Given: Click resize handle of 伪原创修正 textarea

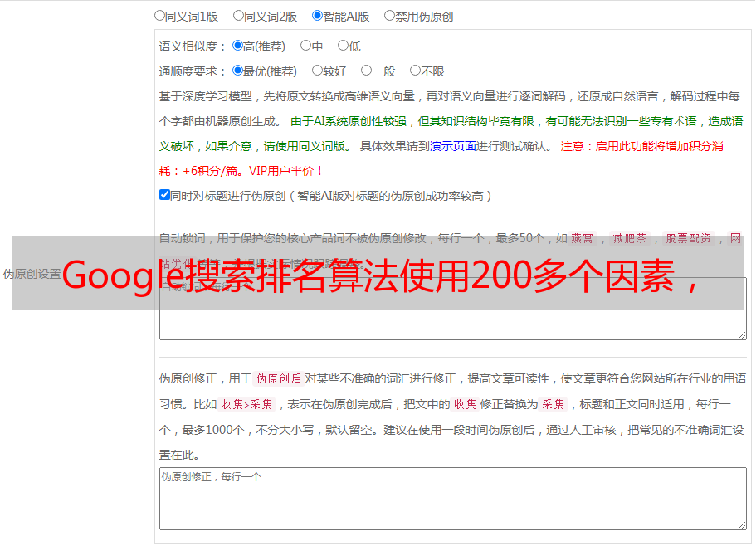Looking at the screenshot, I should click(742, 525).
